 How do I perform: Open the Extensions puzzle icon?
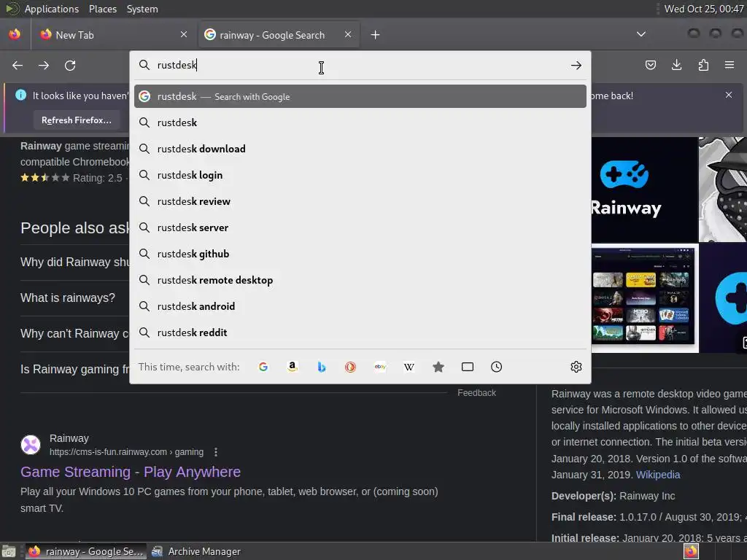coord(703,65)
